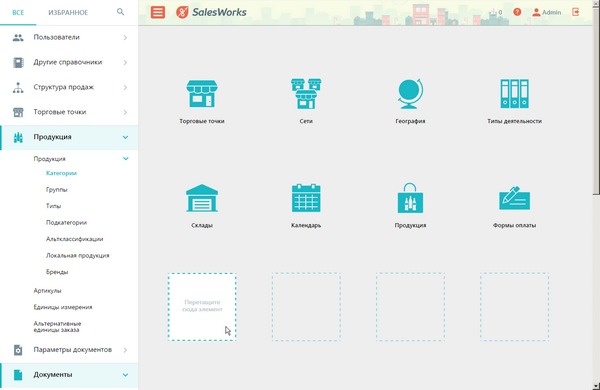Select Другие справочники menu item

[69, 62]
